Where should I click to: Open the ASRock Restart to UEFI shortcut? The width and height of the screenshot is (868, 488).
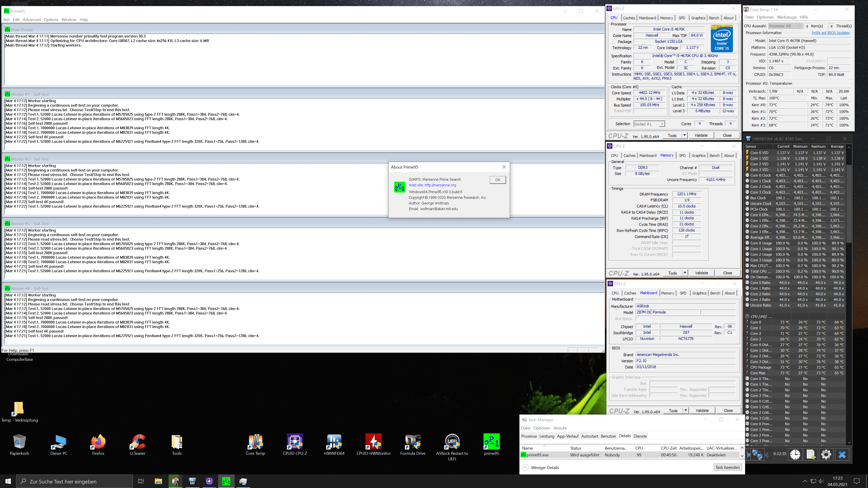(x=452, y=448)
